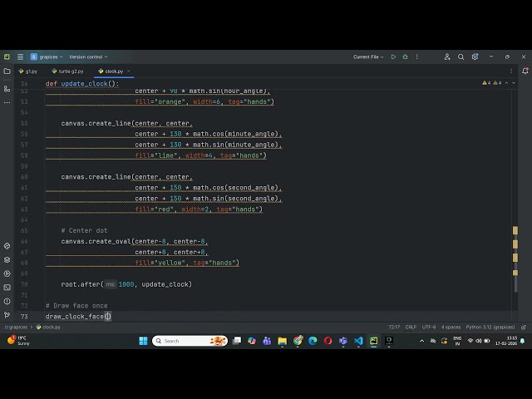
Task: Open the Project tool window folder icon
Action: pos(7,71)
